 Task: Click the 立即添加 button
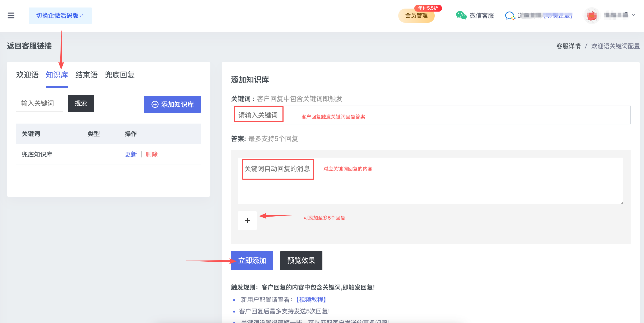point(252,261)
